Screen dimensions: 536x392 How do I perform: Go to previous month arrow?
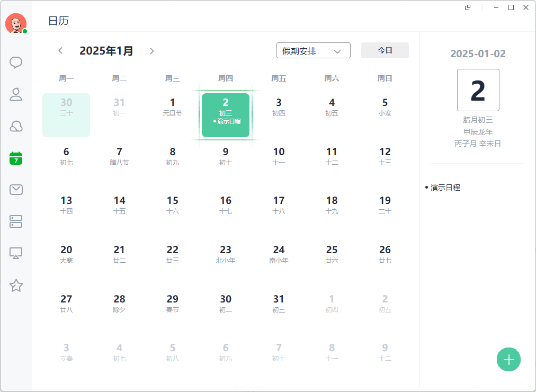click(60, 51)
